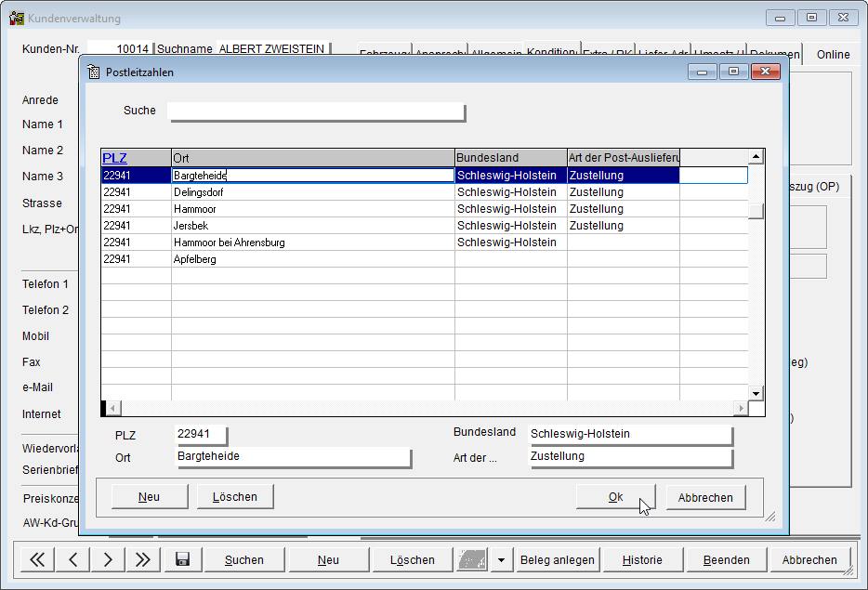Click the Suche field in Postleitzahlen
868x590 pixels.
point(317,111)
